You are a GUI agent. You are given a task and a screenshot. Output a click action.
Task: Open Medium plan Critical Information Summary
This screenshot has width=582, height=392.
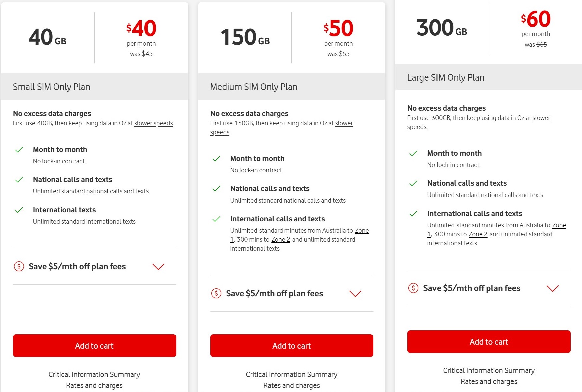point(292,374)
